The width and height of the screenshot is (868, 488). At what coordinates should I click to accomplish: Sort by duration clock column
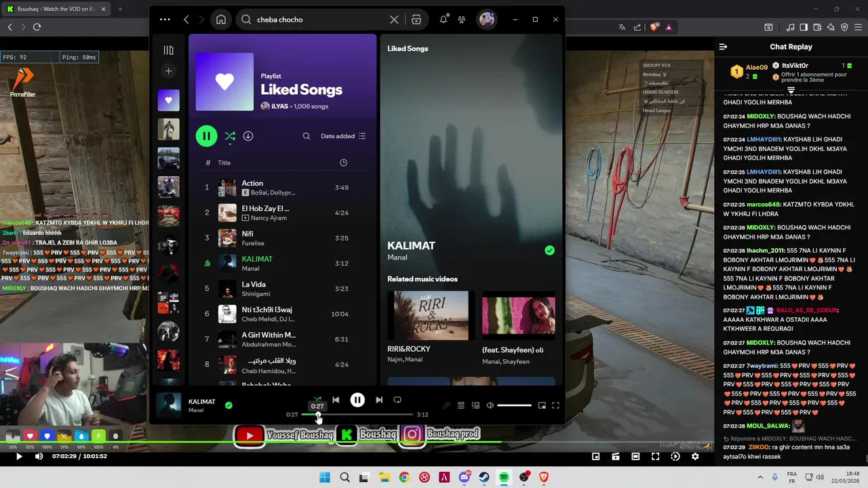click(343, 163)
